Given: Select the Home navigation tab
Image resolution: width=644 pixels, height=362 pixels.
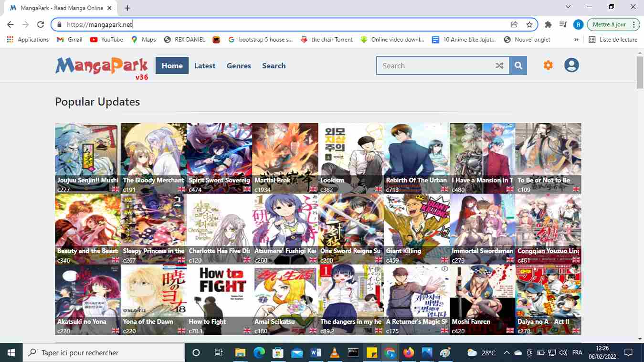Looking at the screenshot, I should (x=172, y=66).
